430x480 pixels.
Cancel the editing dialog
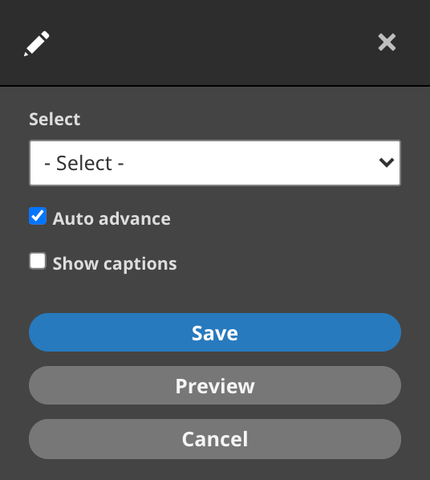[x=215, y=439]
